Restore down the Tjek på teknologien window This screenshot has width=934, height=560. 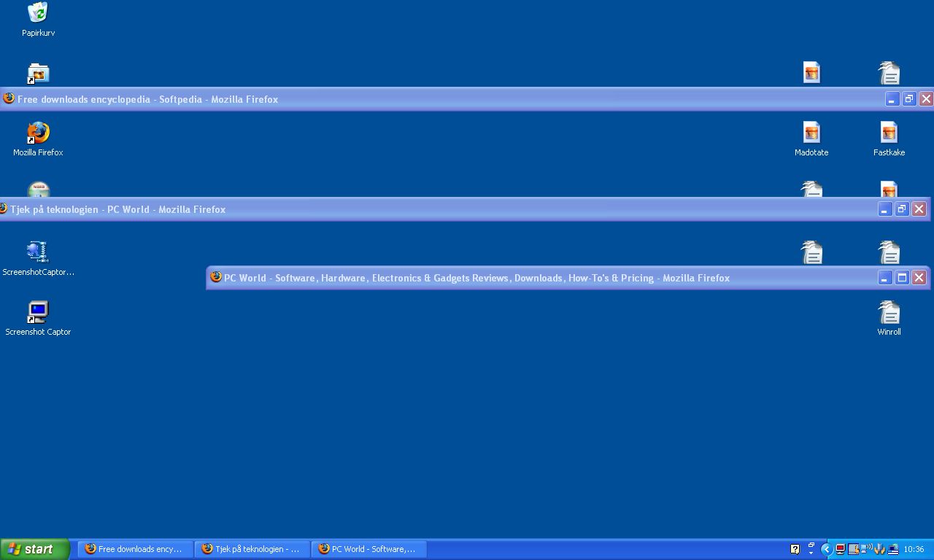coord(902,209)
